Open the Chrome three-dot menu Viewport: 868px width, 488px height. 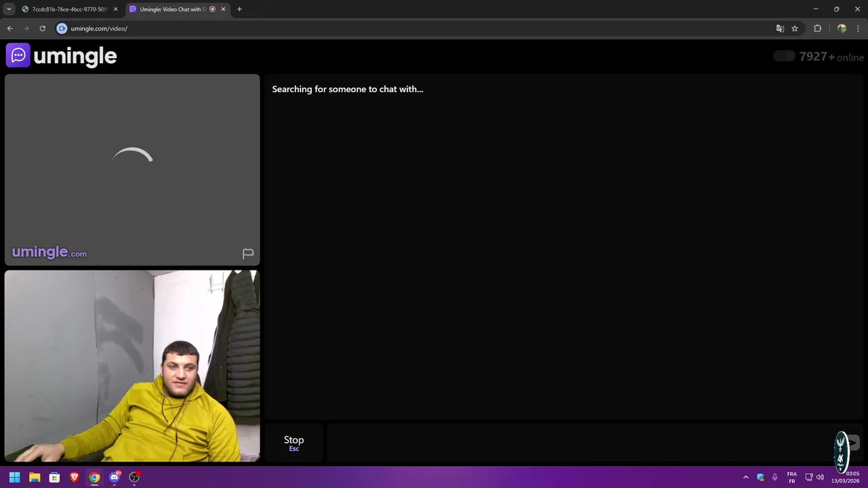pos(859,28)
